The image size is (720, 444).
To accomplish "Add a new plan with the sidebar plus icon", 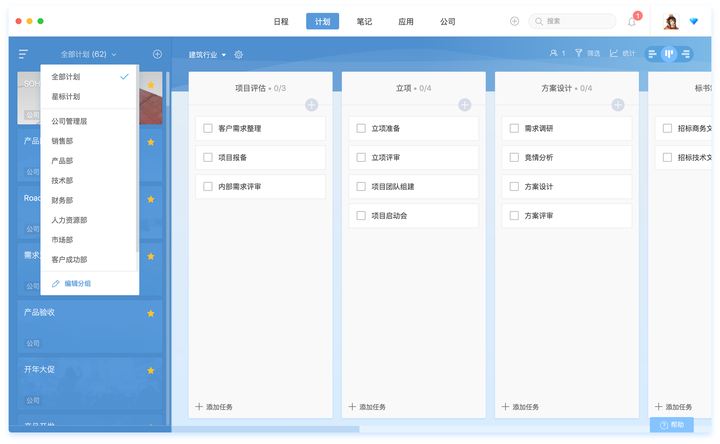I will click(x=157, y=54).
